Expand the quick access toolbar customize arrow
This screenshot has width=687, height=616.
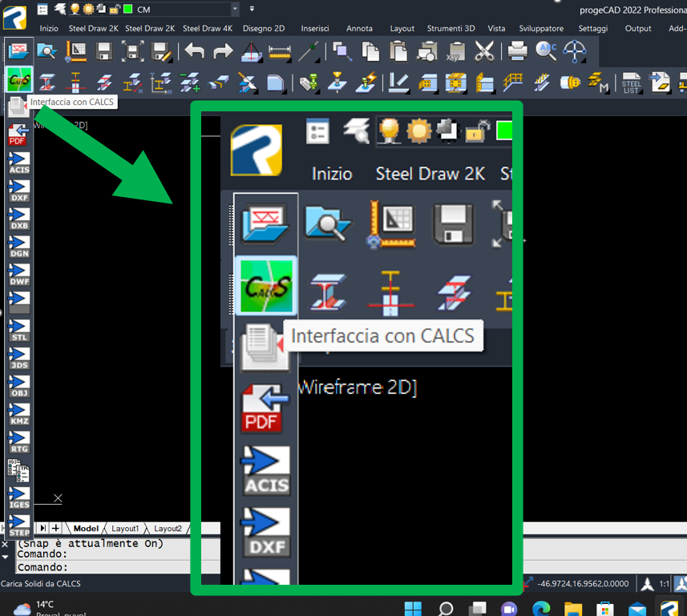click(x=252, y=9)
